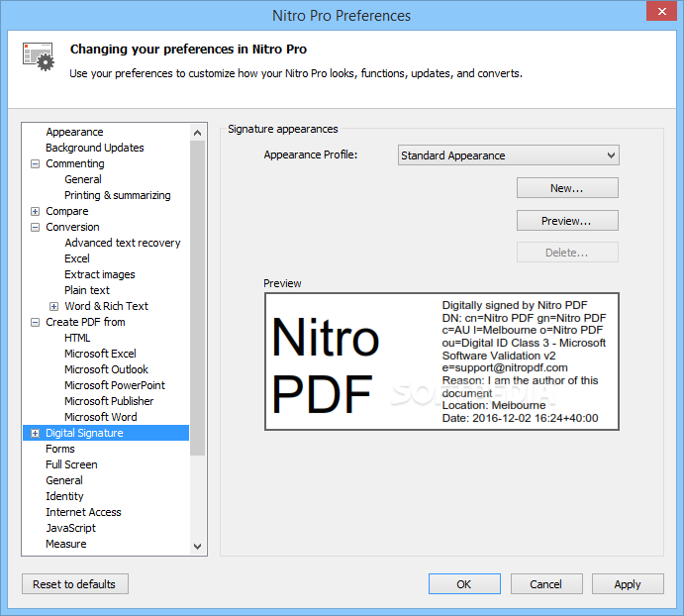Select Extract images settings
This screenshot has height=616, width=684.
tap(99, 274)
